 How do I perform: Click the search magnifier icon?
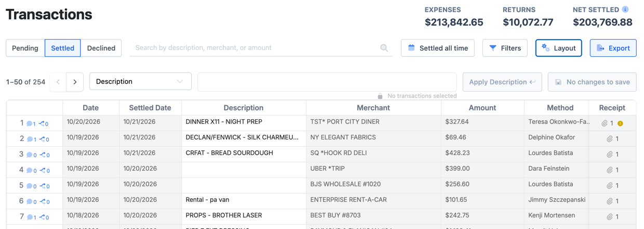pos(384,48)
